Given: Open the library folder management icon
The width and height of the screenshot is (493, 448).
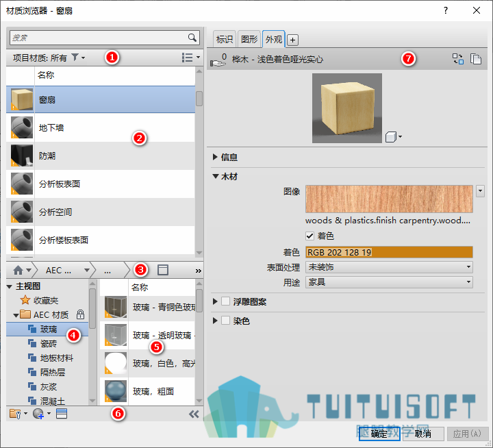Looking at the screenshot, I should pyautogui.click(x=18, y=414).
